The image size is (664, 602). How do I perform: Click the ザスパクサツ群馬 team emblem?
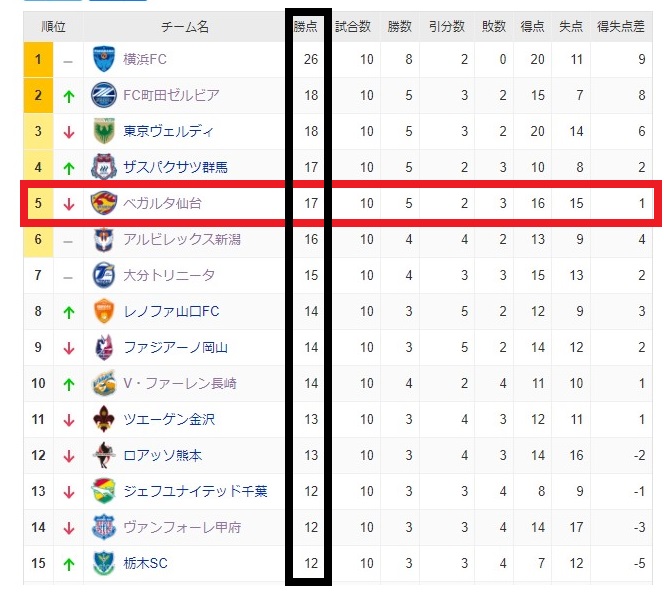click(x=104, y=168)
